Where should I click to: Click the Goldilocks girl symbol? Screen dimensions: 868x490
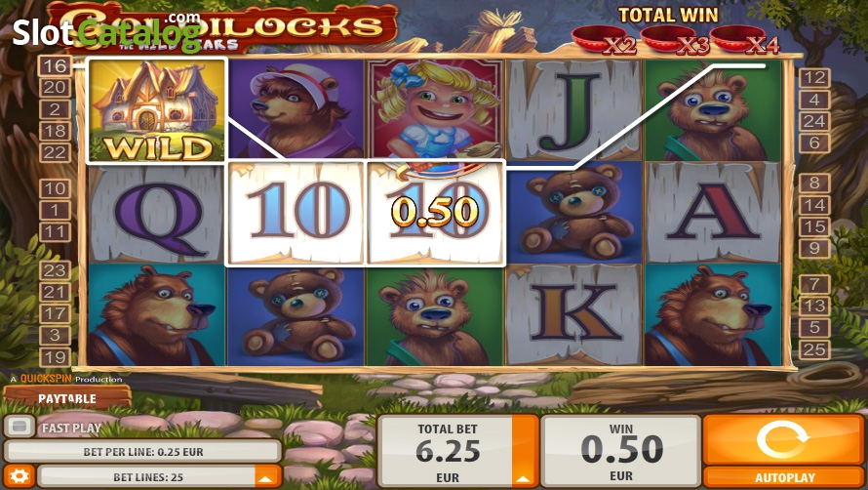coord(435,109)
